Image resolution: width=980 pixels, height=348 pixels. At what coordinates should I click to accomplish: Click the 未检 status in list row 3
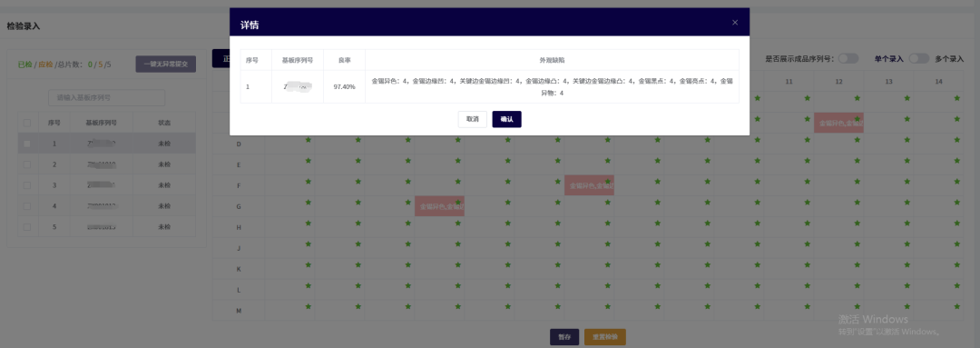(x=164, y=185)
